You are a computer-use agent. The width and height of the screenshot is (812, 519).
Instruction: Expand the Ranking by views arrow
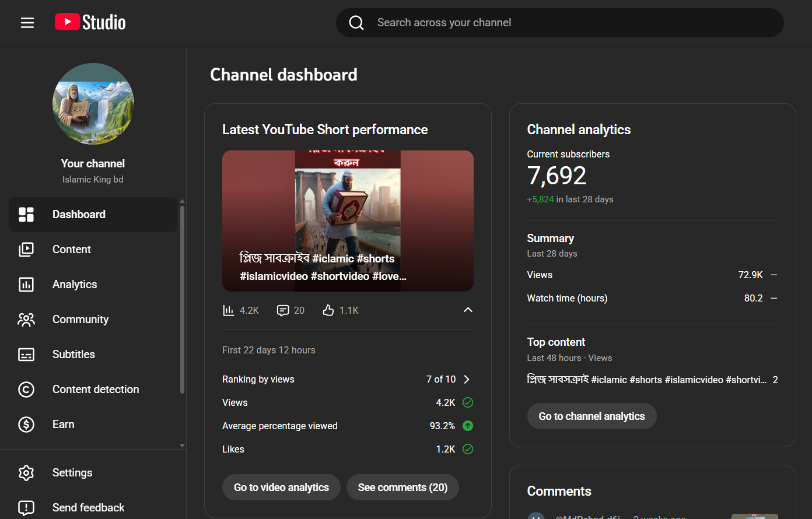tap(467, 380)
